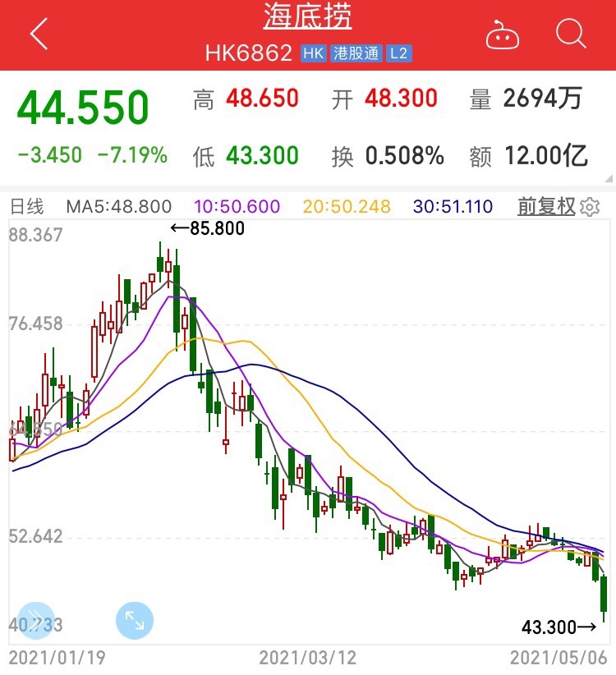Tap the HK market badge
The image size is (616, 675).
[313, 54]
